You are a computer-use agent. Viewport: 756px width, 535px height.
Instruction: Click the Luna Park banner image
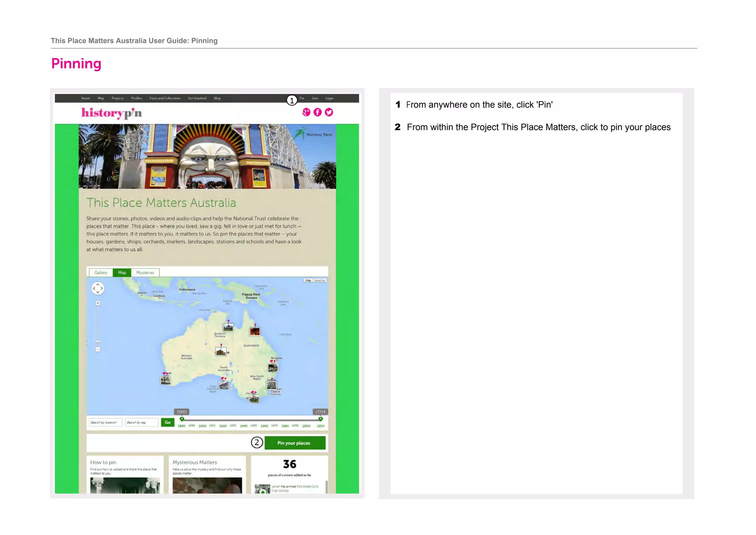[207, 156]
